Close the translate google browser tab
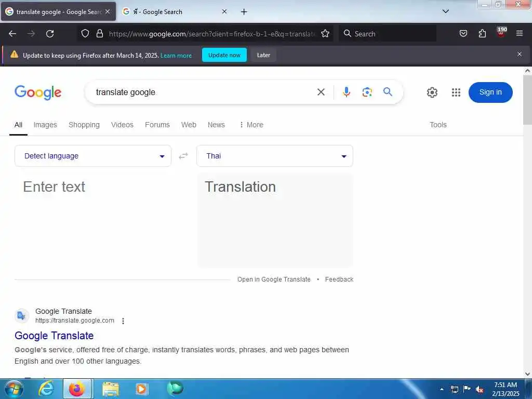This screenshot has height=399, width=532. pyautogui.click(x=108, y=11)
